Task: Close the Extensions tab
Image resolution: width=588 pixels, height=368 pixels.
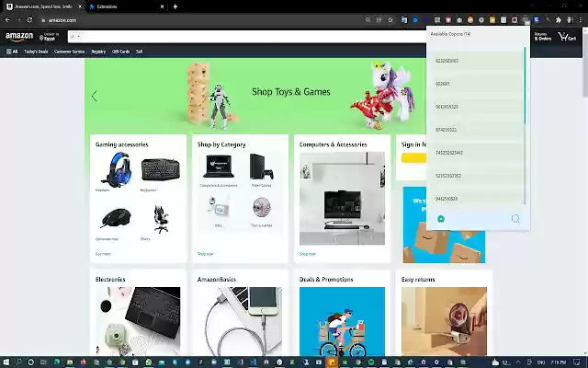Action: tap(162, 6)
